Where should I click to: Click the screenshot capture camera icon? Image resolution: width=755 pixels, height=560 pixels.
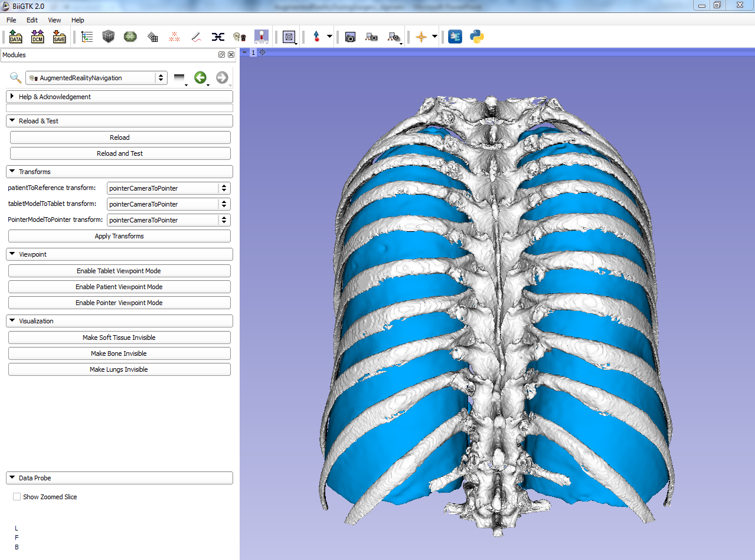[350, 37]
